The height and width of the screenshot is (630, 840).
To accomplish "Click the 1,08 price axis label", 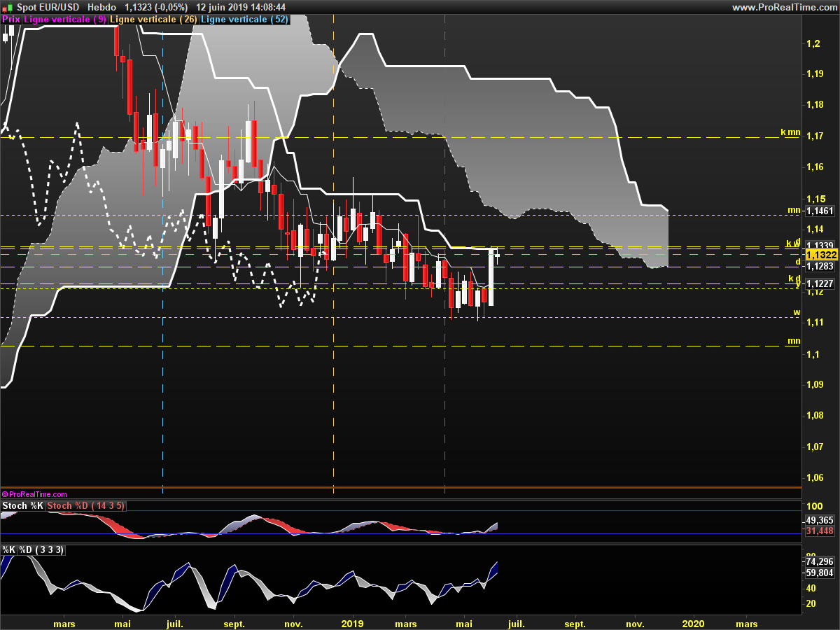I will (815, 416).
